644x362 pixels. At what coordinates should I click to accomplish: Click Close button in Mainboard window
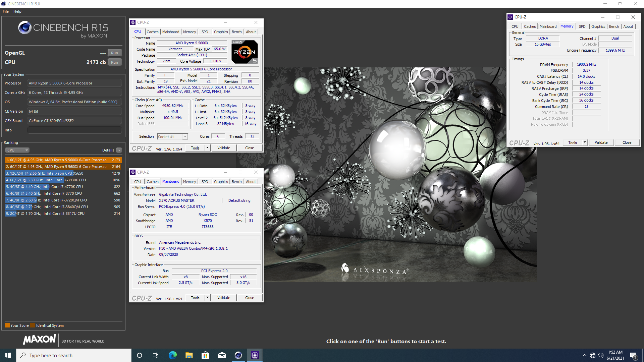[x=250, y=298]
